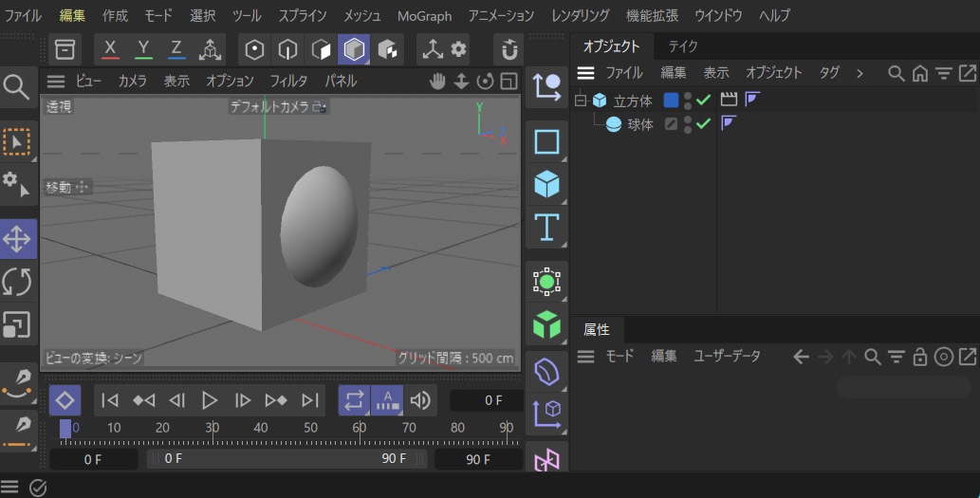This screenshot has height=498, width=980.
Task: Select the Rotate tool
Action: [17, 282]
